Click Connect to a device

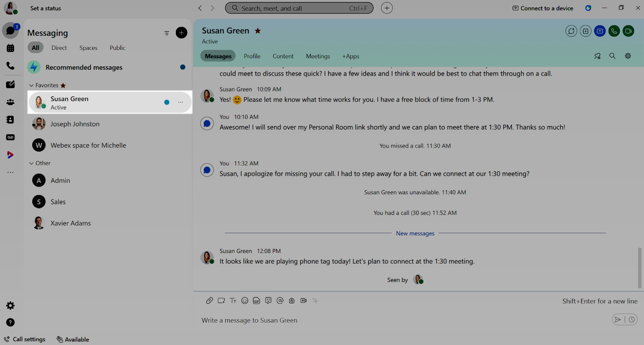pos(543,8)
